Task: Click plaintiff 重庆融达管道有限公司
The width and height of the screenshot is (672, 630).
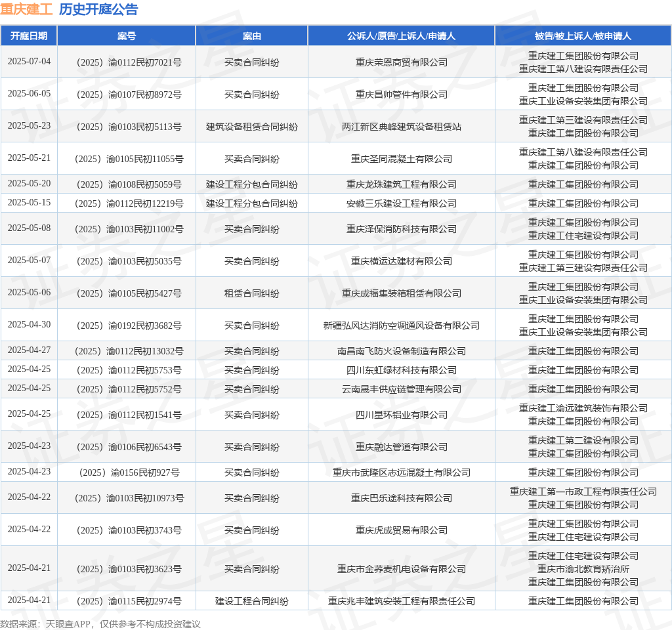Action: coord(401,448)
